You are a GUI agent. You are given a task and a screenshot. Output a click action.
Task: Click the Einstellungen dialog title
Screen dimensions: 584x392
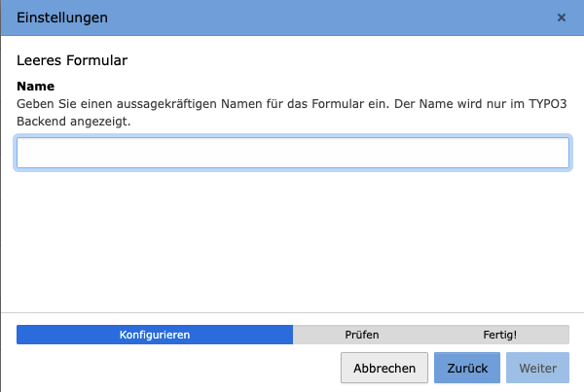(62, 18)
